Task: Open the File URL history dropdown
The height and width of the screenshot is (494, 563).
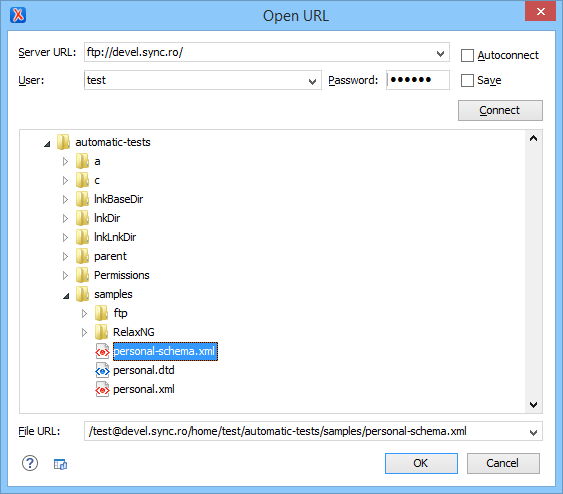Action: pyautogui.click(x=534, y=433)
